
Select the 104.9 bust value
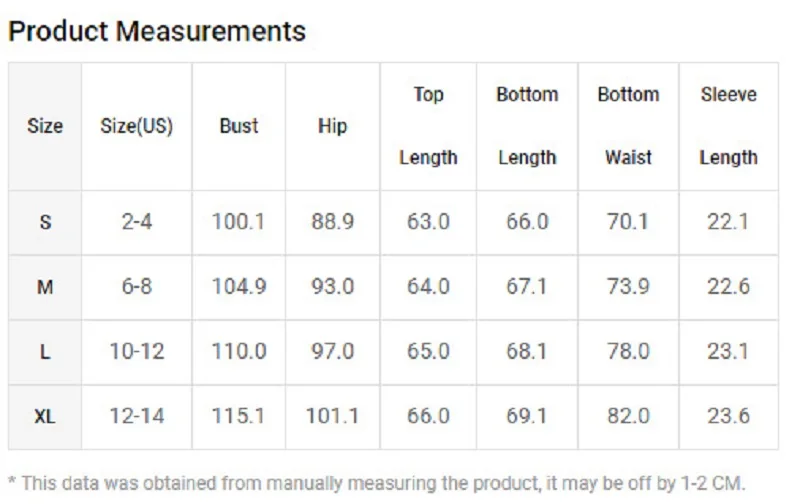coord(239,287)
